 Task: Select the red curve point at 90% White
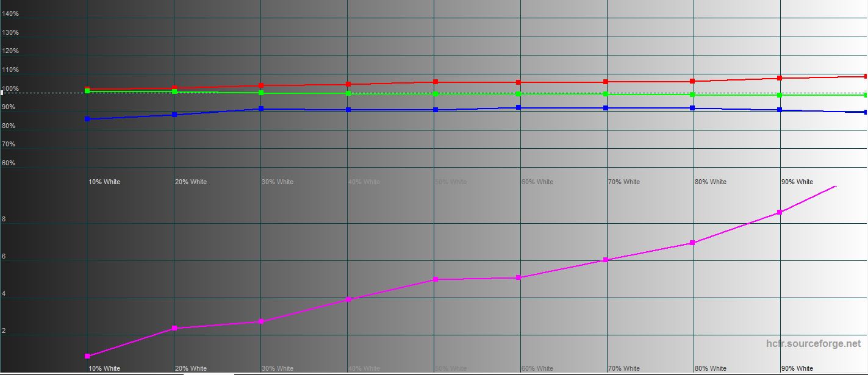point(780,78)
